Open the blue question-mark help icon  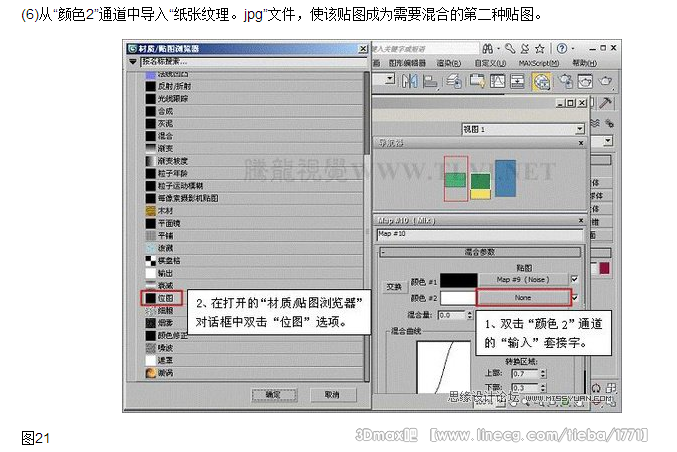pyautogui.click(x=561, y=48)
